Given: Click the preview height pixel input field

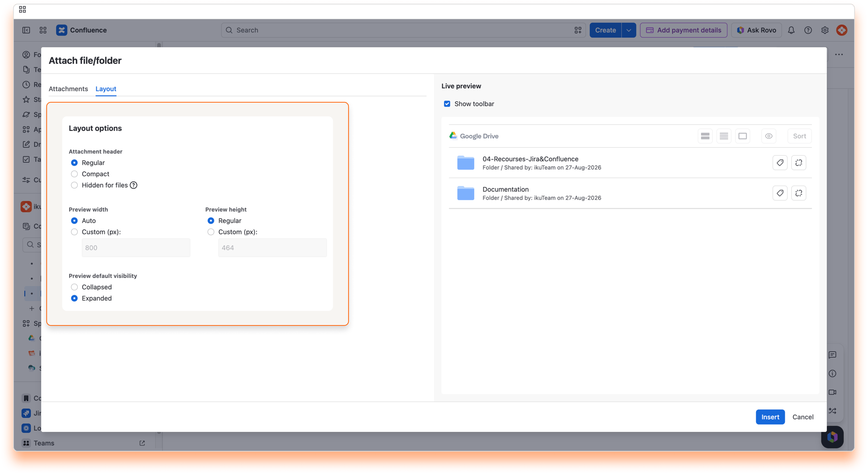Looking at the screenshot, I should 273,248.
